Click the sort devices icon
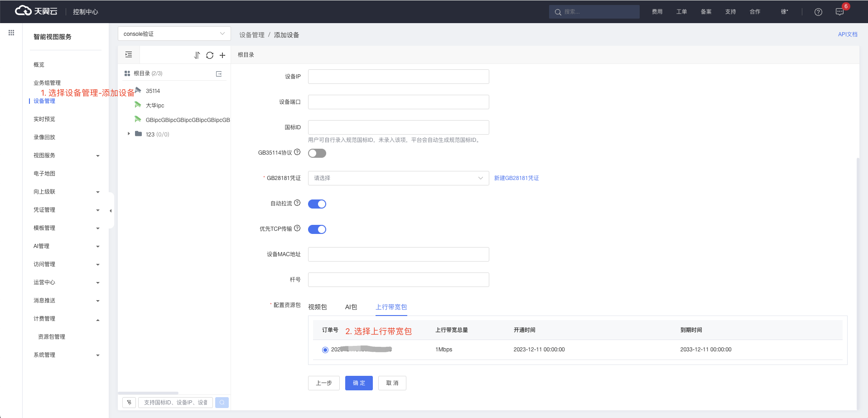This screenshot has width=868, height=418. point(197,55)
